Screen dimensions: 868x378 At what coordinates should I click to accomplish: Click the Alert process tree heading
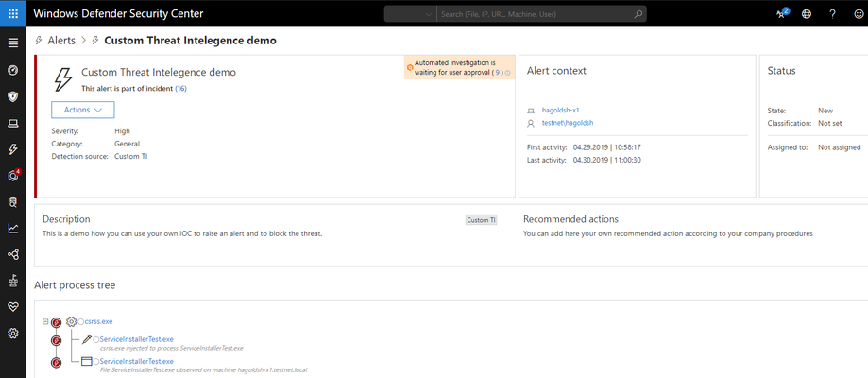click(75, 285)
